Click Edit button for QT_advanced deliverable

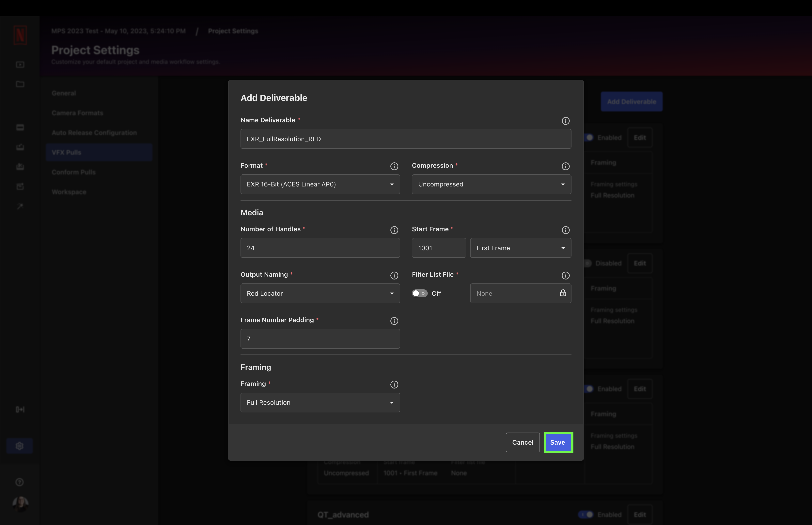point(640,514)
